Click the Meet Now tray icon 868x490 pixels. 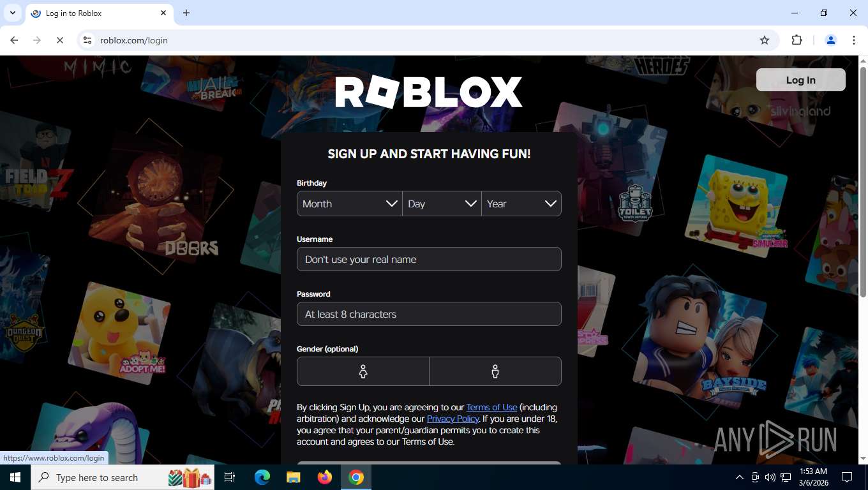pyautogui.click(x=755, y=477)
